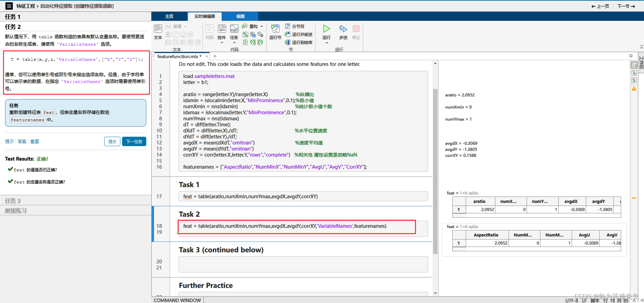Click the decrease indent icon
Screen dimensions: 644x303
tap(260, 42)
